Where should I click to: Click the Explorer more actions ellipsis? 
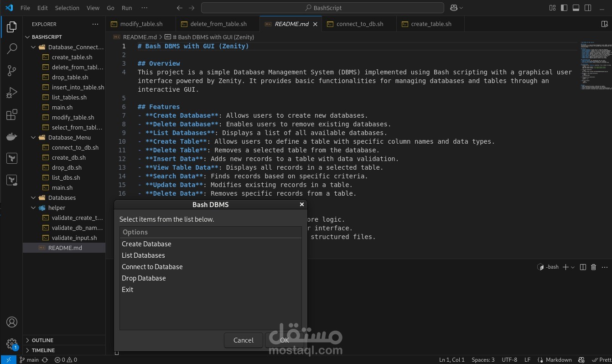[x=95, y=24]
